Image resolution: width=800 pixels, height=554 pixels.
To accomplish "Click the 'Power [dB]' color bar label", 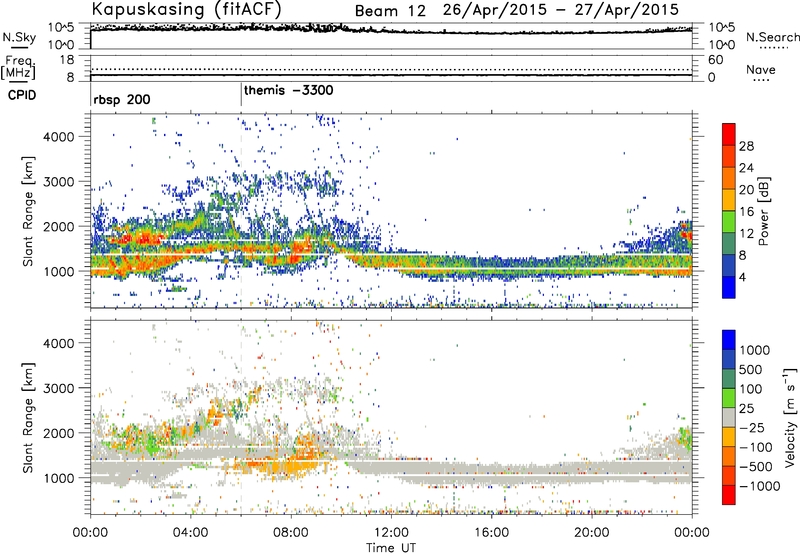I will 764,211.
